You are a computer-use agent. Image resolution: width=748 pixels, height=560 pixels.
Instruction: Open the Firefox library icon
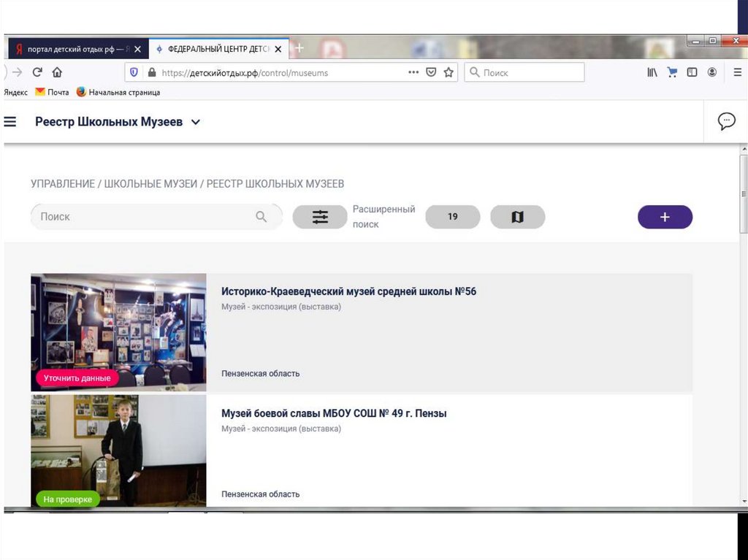click(652, 72)
